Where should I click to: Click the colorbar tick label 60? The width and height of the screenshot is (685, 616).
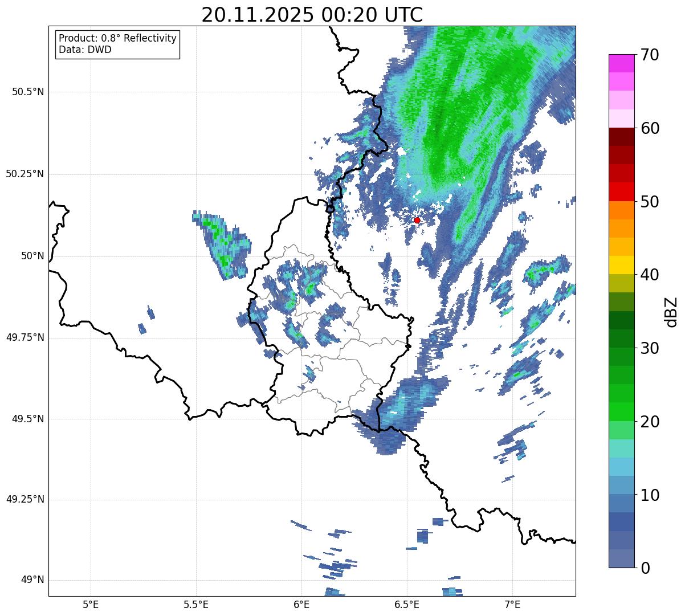click(650, 128)
